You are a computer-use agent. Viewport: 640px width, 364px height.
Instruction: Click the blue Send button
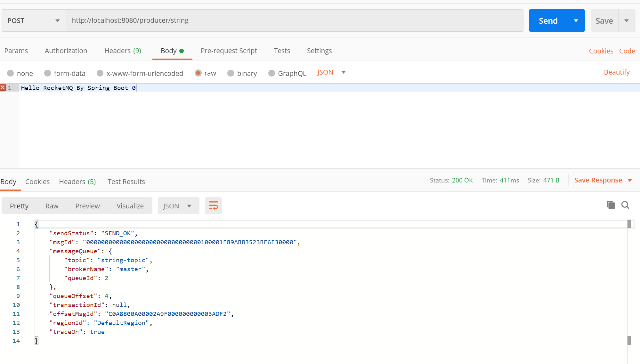click(x=548, y=21)
